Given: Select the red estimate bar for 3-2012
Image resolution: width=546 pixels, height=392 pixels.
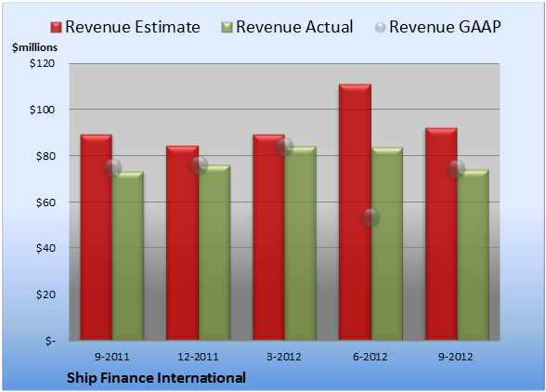Looking at the screenshot, I should pyautogui.click(x=268, y=237).
